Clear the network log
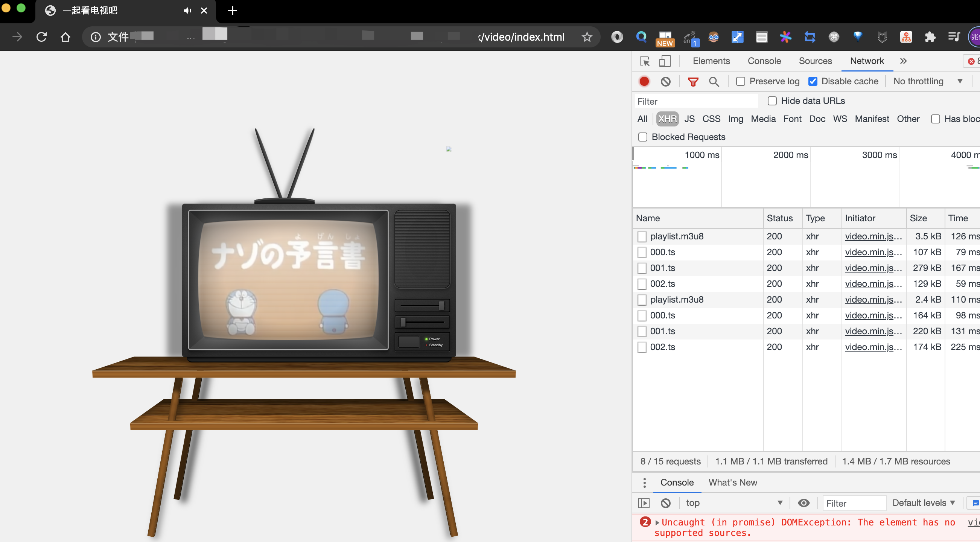 665,81
